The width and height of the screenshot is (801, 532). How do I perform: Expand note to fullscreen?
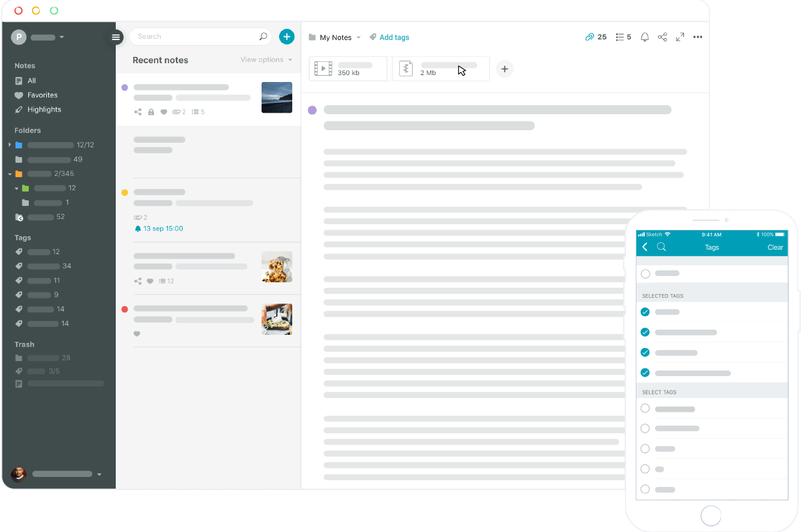[x=680, y=37]
